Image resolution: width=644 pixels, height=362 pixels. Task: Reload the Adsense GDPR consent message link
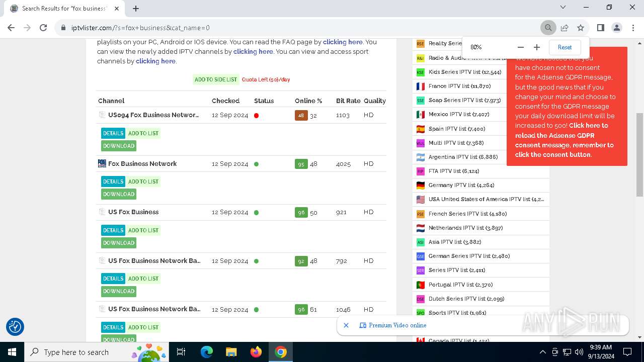564,140
